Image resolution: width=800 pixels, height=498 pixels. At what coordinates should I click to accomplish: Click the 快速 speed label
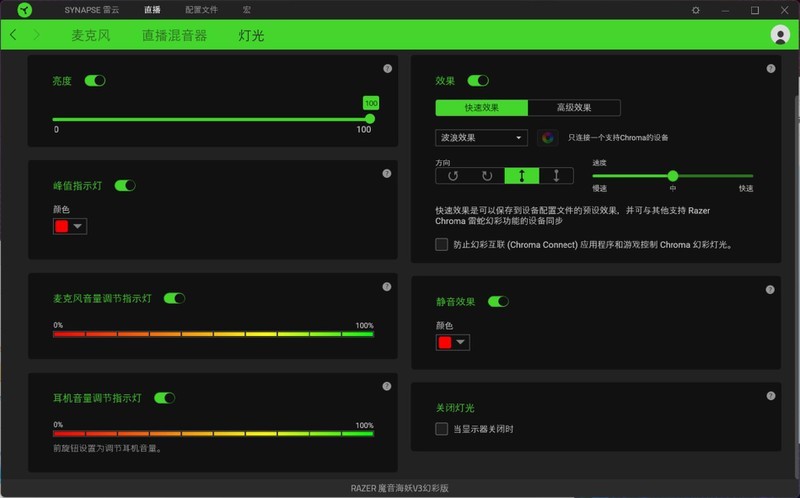(746, 188)
